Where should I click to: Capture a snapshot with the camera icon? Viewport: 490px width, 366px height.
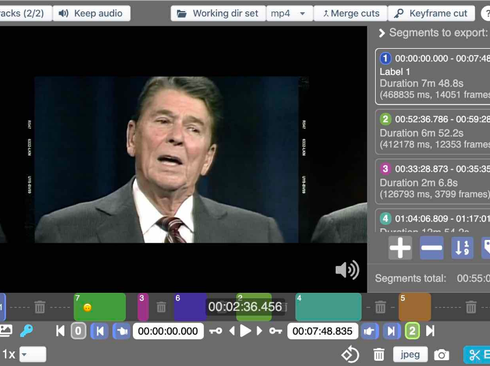pyautogui.click(x=441, y=355)
